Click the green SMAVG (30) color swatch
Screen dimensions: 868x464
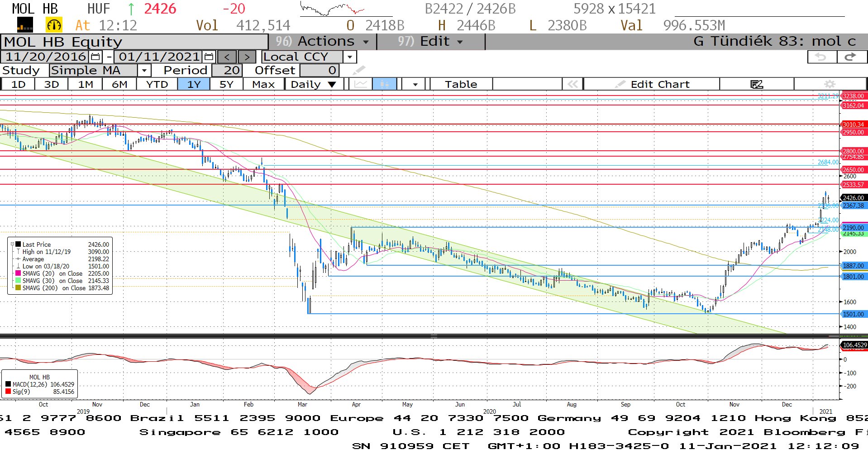point(18,281)
